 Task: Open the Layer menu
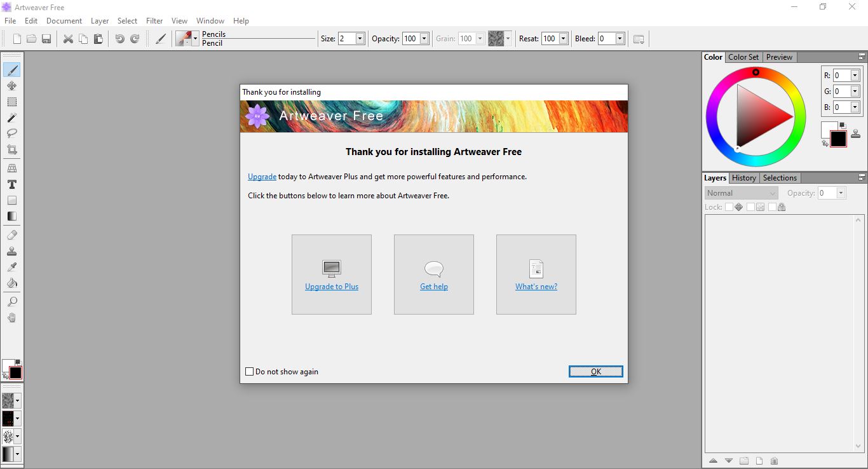100,21
